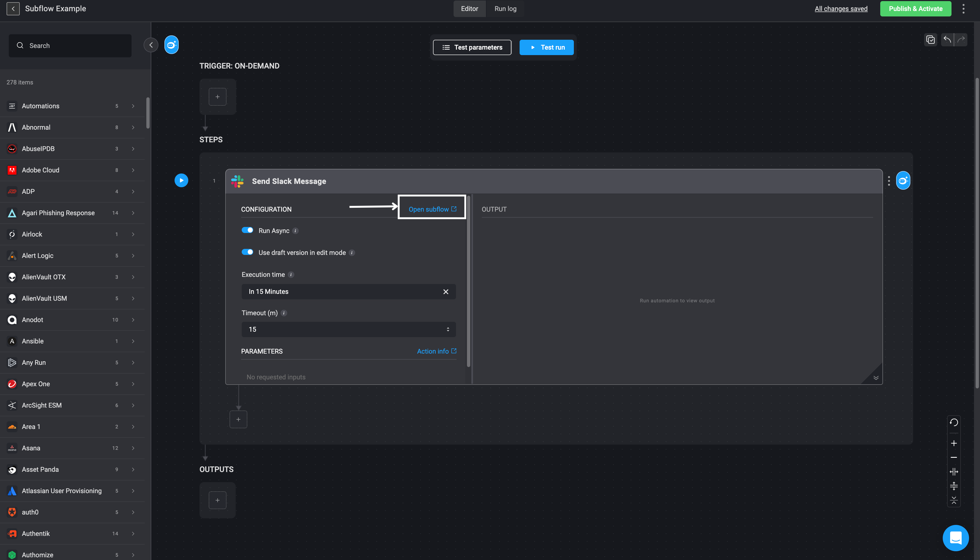Collapse step panel with double chevron
Image resolution: width=980 pixels, height=560 pixels.
tap(876, 378)
